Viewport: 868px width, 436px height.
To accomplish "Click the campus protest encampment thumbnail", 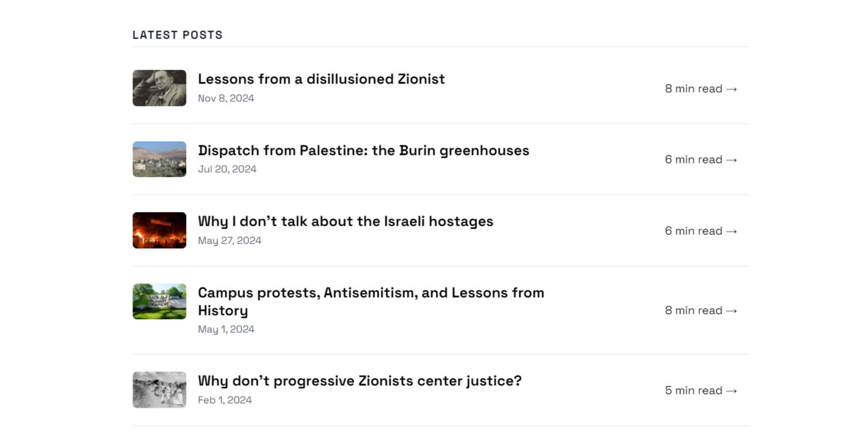I will click(159, 301).
